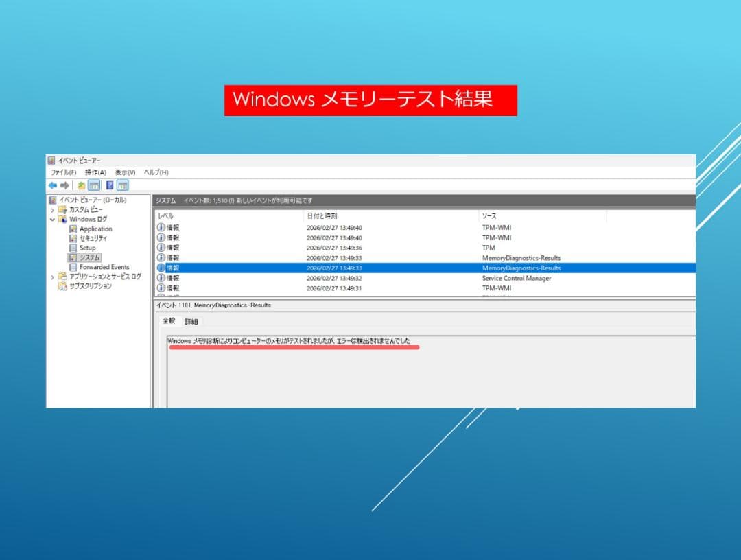Toggle the Show/Hide Action Pane toolbar icon

123,186
